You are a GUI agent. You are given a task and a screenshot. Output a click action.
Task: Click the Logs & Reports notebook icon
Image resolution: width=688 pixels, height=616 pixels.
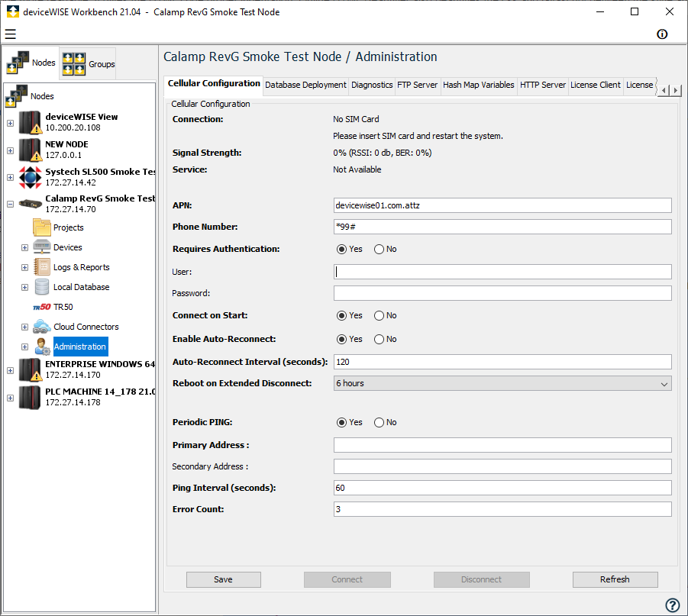[x=42, y=266]
